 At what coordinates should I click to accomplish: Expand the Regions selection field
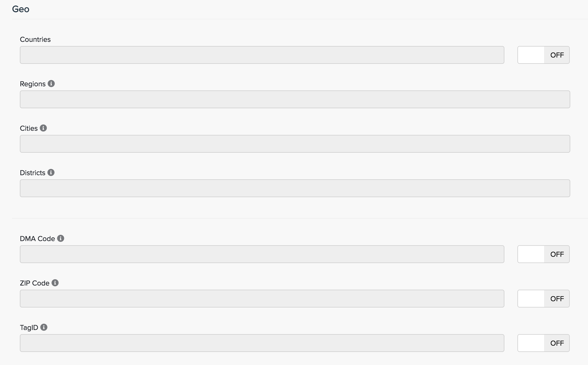click(295, 99)
